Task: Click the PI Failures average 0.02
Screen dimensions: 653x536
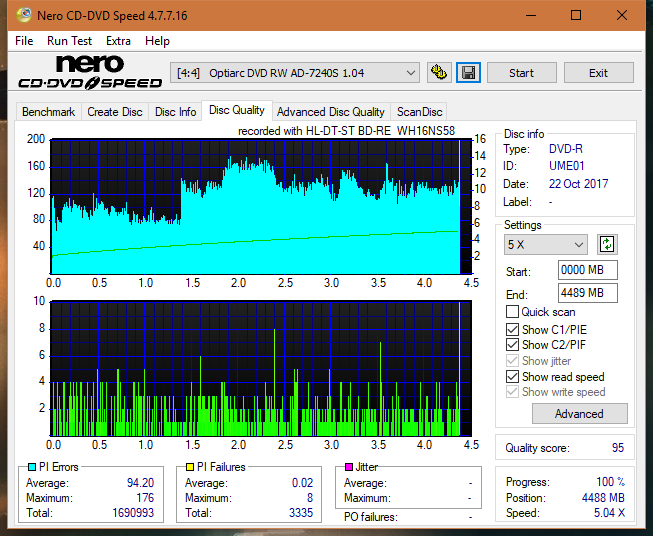Action: click(302, 483)
